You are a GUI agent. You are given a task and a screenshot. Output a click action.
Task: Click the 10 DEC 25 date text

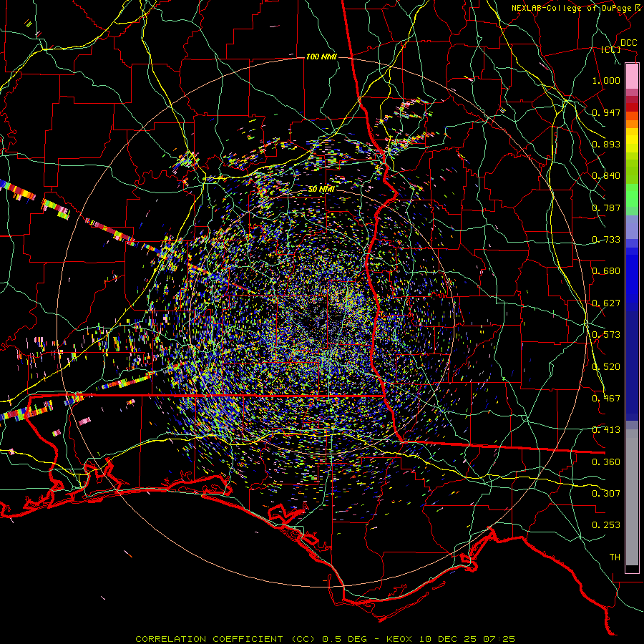[x=447, y=639]
